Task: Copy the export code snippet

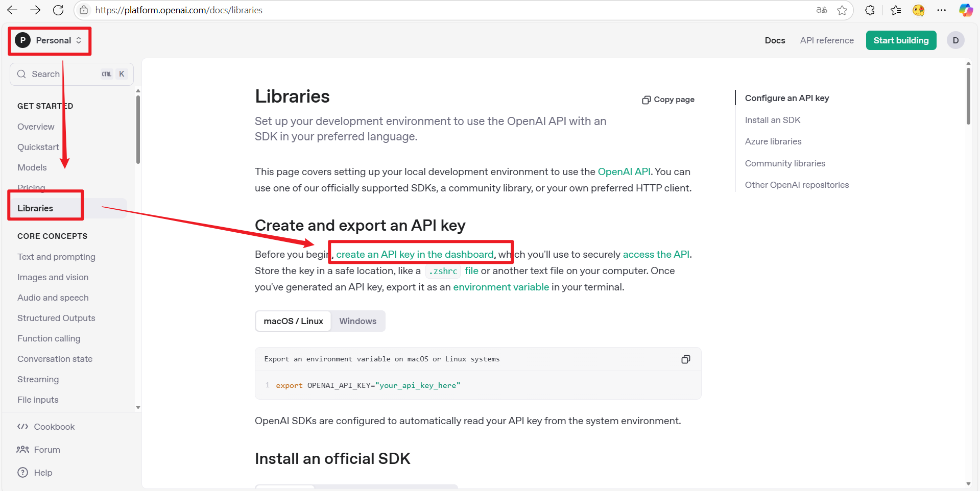Action: pos(686,359)
